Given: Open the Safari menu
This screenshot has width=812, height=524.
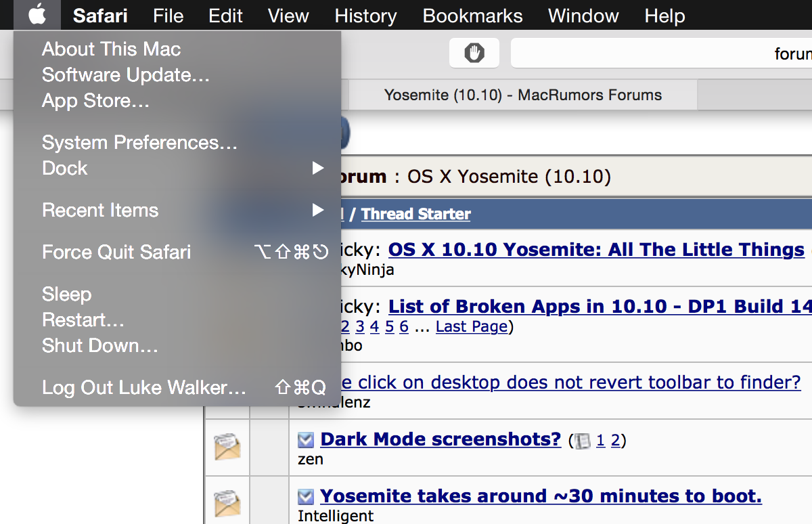Looking at the screenshot, I should click(100, 16).
